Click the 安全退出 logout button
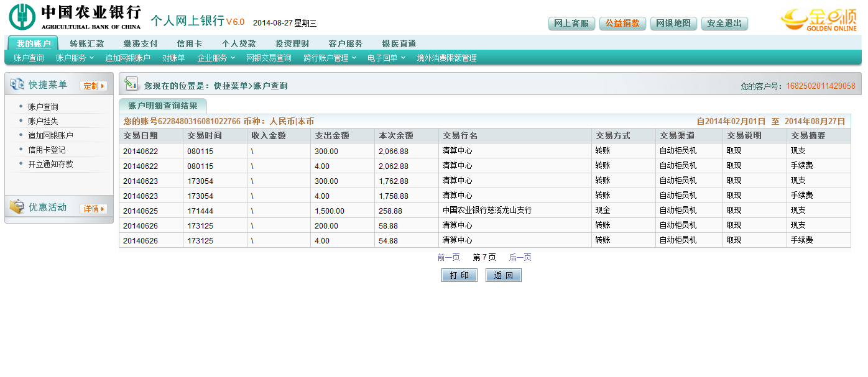 click(724, 24)
